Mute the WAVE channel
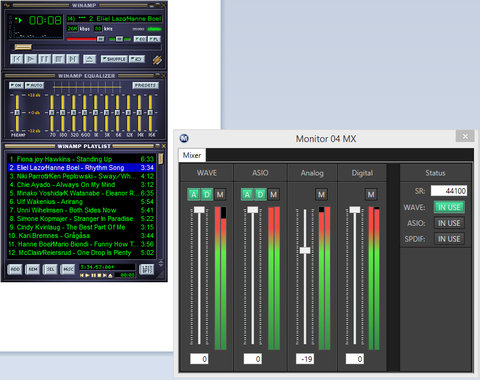The width and height of the screenshot is (480, 380). [x=220, y=194]
